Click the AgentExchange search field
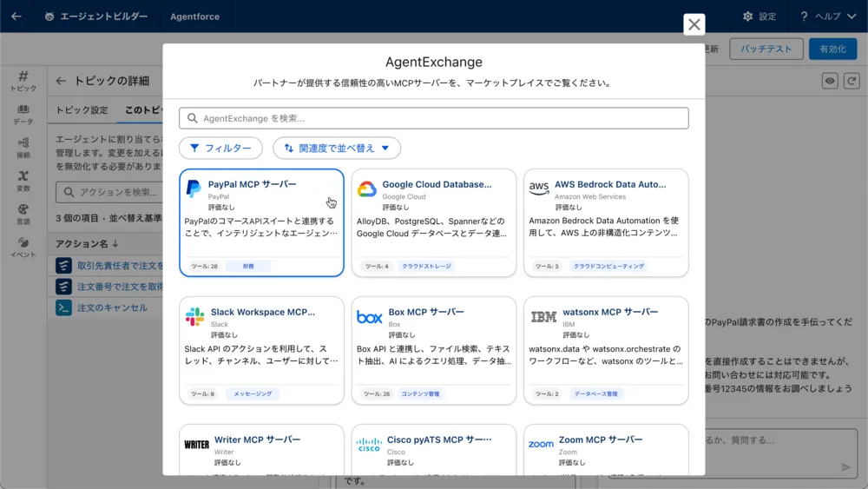 [433, 118]
